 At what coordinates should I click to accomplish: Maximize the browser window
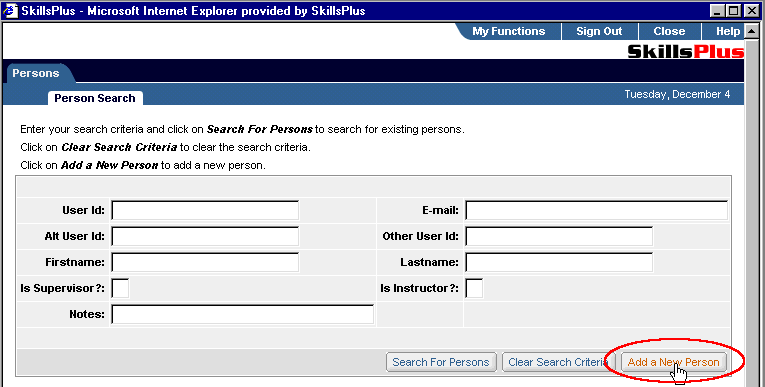coord(733,11)
